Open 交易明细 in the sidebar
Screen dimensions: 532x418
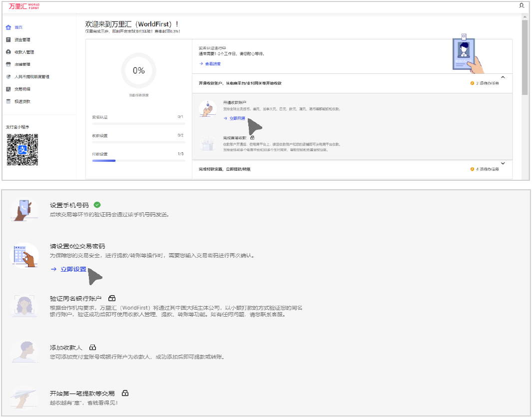(22, 89)
